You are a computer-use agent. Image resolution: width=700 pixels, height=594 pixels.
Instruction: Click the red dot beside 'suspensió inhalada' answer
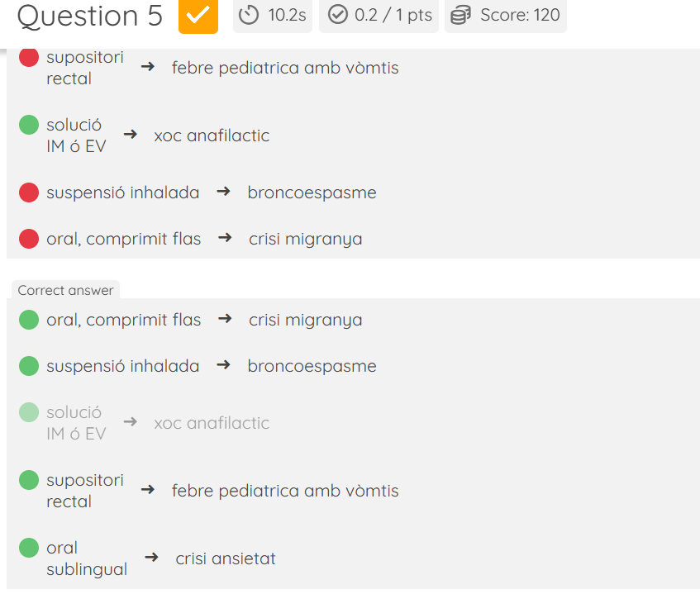pos(29,192)
